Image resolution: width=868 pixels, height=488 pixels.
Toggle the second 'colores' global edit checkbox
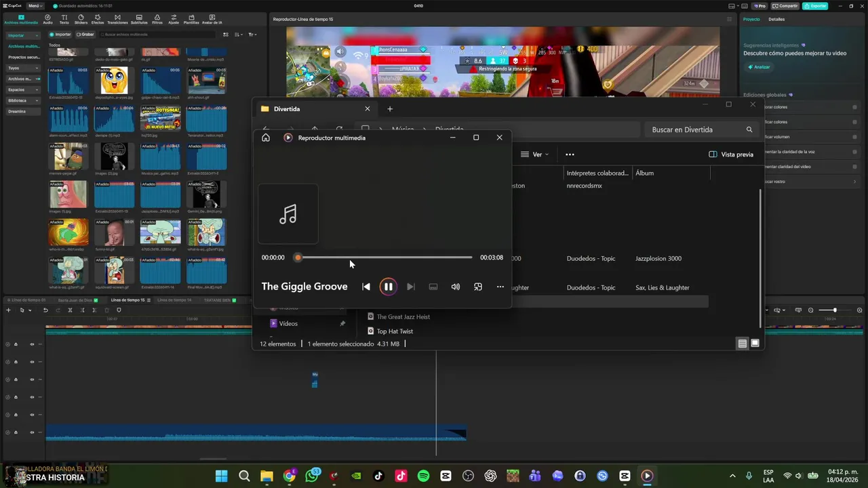click(x=854, y=122)
